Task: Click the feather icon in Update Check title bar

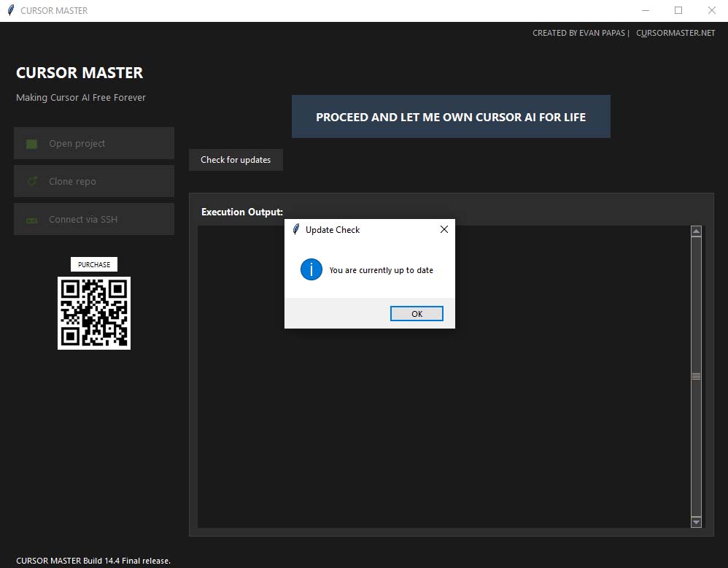Action: coord(295,229)
